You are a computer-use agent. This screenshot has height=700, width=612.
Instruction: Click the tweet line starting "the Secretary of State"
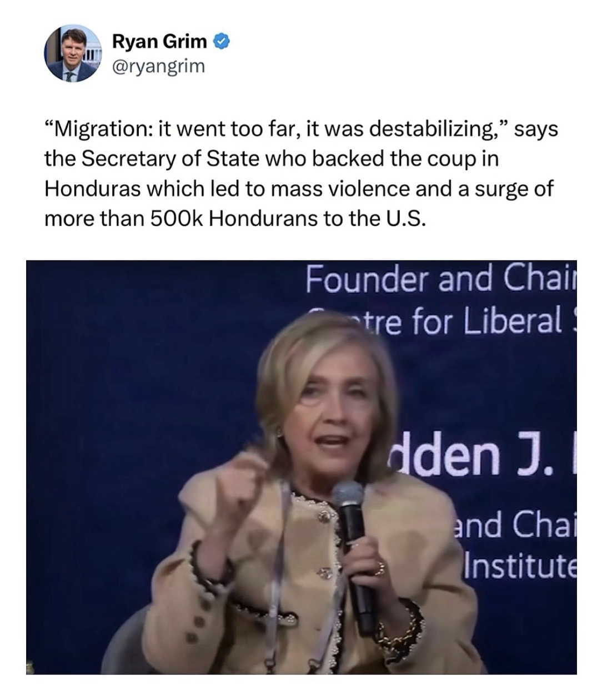pyautogui.click(x=271, y=159)
